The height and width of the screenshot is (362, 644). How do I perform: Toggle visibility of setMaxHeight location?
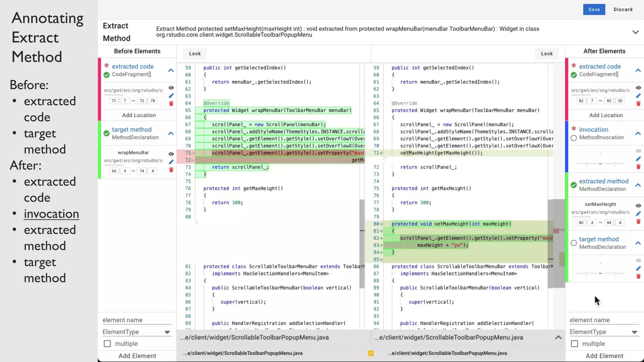(638, 206)
